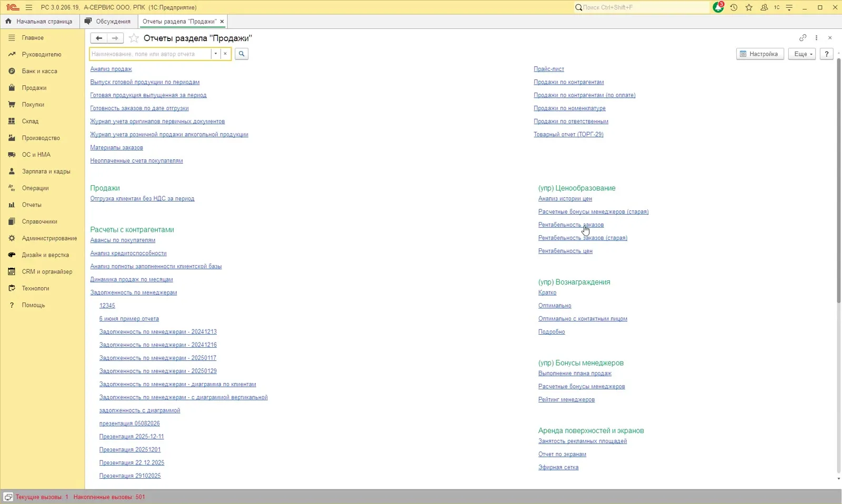The height and width of the screenshot is (504, 842).
Task: Open Задолженность по менеджерам report
Action: 134,293
